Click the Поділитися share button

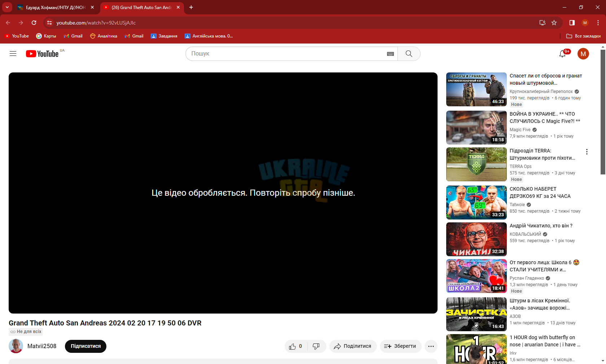(x=353, y=346)
